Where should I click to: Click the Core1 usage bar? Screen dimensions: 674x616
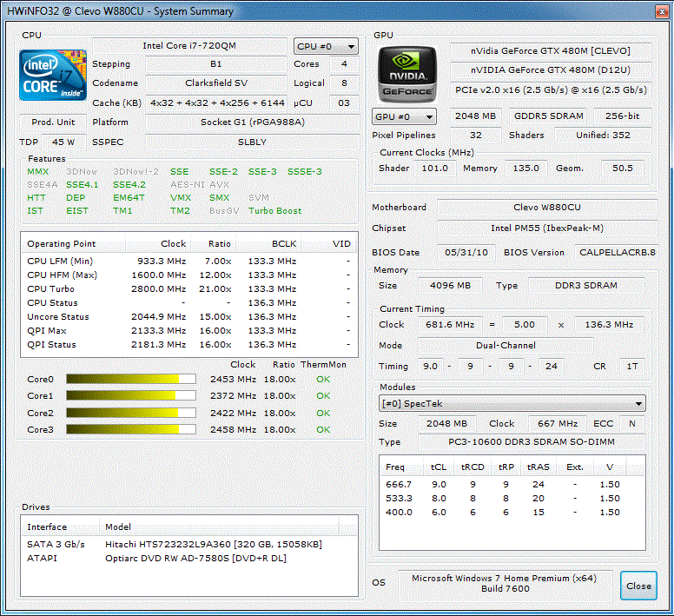131,395
